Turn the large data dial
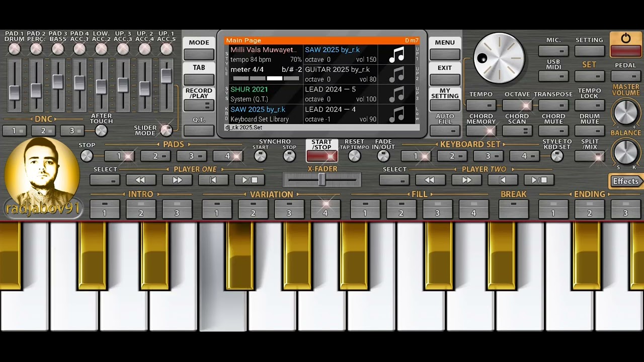644x362 pixels. [x=499, y=58]
